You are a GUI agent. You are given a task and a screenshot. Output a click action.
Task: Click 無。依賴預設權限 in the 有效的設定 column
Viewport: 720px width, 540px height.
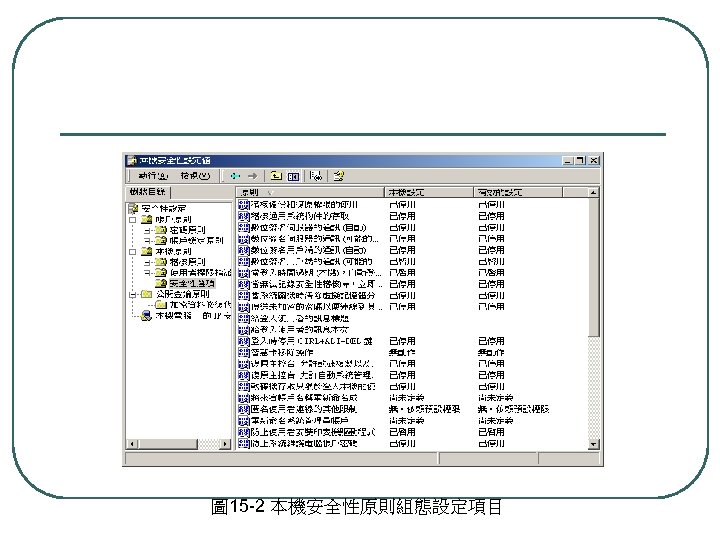[x=513, y=409]
